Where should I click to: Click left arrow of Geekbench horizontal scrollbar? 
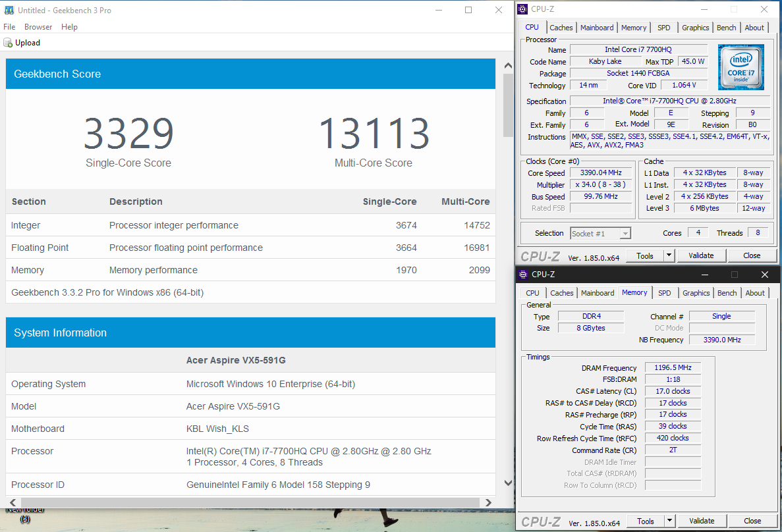click(13, 502)
